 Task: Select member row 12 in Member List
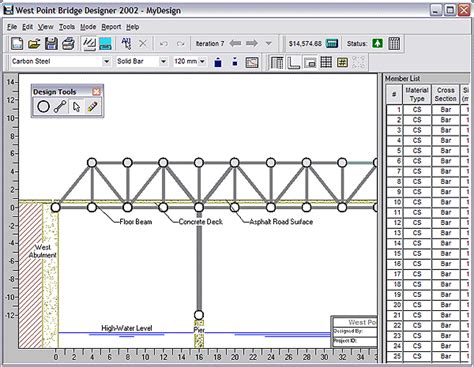pos(428,223)
